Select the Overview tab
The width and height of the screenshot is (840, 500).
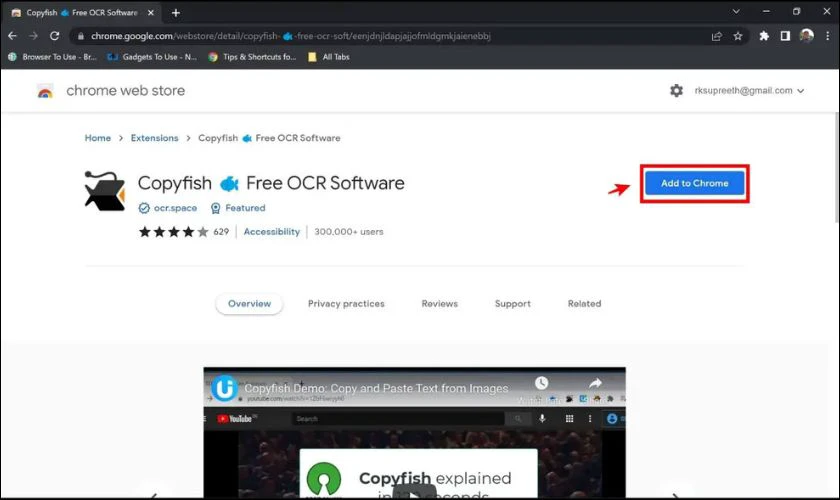pyautogui.click(x=249, y=303)
